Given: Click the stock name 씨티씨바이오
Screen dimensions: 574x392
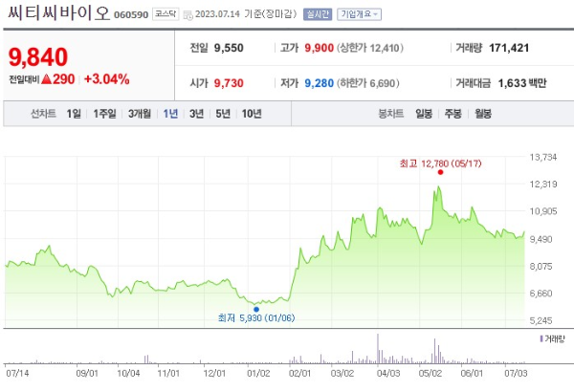Looking at the screenshot, I should pos(59,13).
